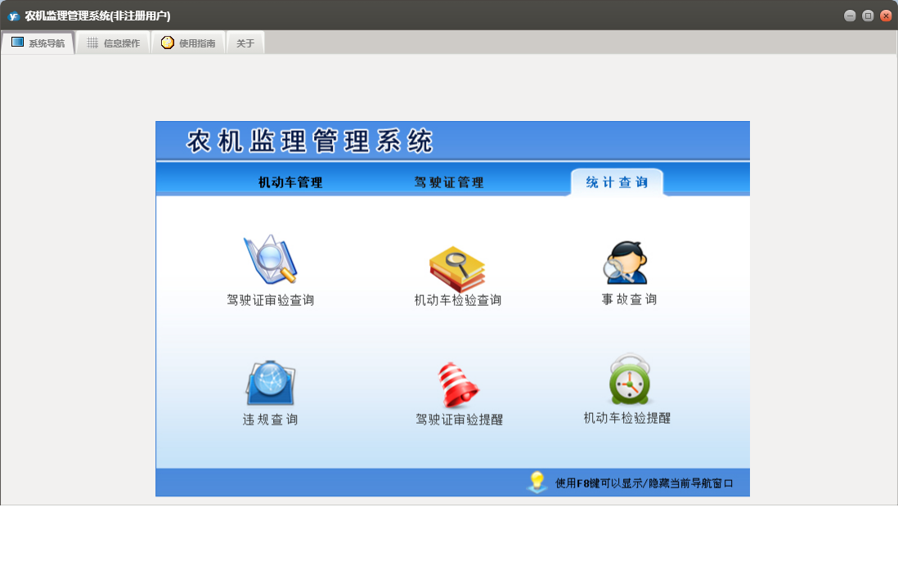
Task: Open the 违规查询 globe icon
Action: point(271,383)
